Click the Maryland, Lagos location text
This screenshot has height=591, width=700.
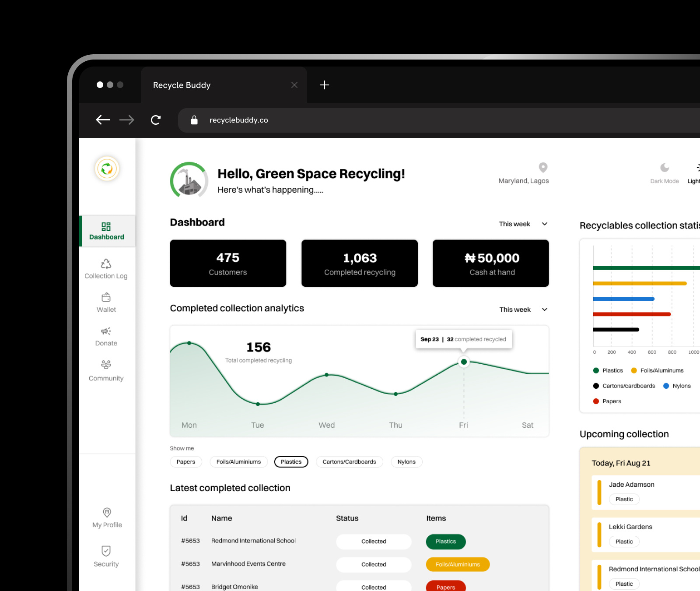(x=524, y=181)
